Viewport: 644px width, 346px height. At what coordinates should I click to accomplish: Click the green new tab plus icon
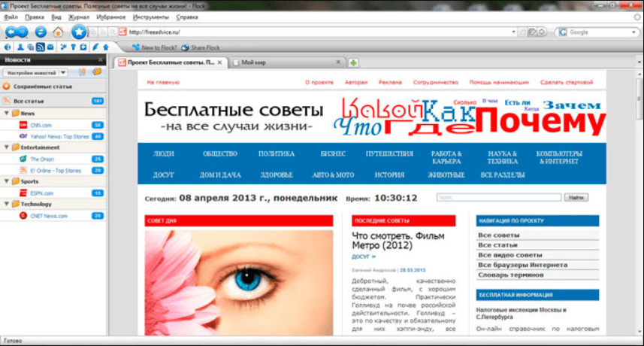tap(353, 62)
